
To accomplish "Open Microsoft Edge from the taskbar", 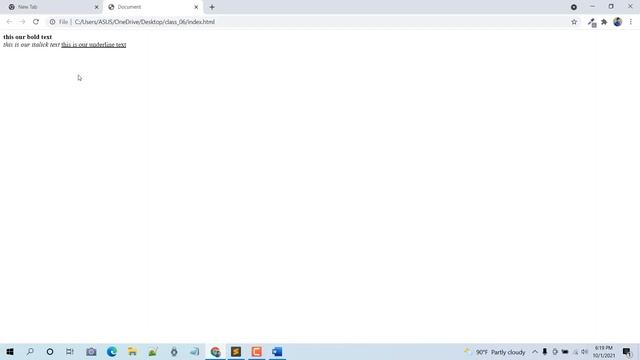I will coord(111,351).
